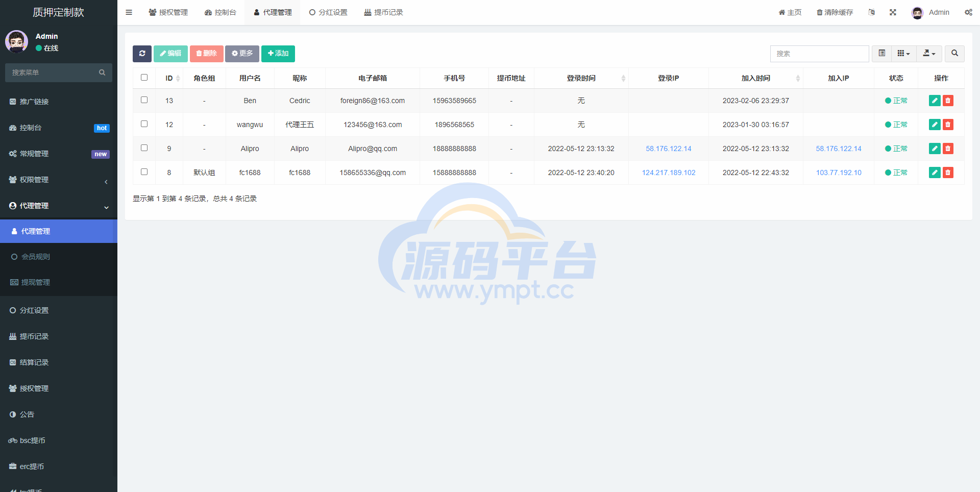Screen dimensions: 980x492
Task: Click the 编辑 button
Action: (170, 54)
